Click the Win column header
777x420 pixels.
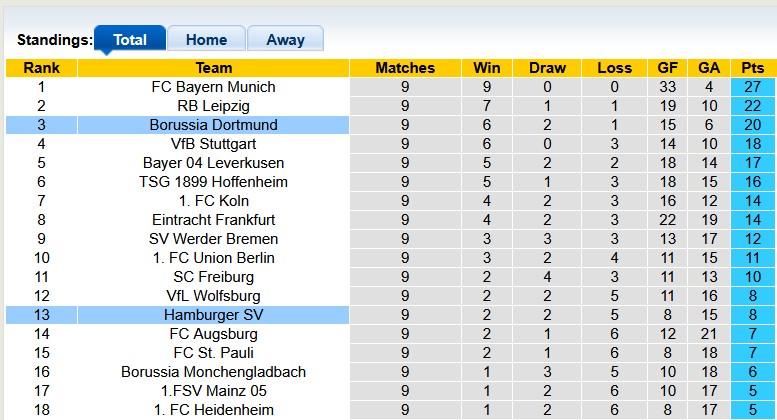pos(487,68)
